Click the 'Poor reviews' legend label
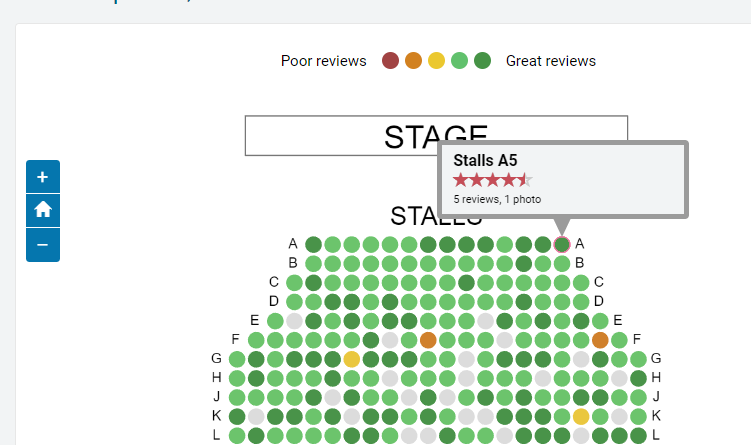 (323, 61)
